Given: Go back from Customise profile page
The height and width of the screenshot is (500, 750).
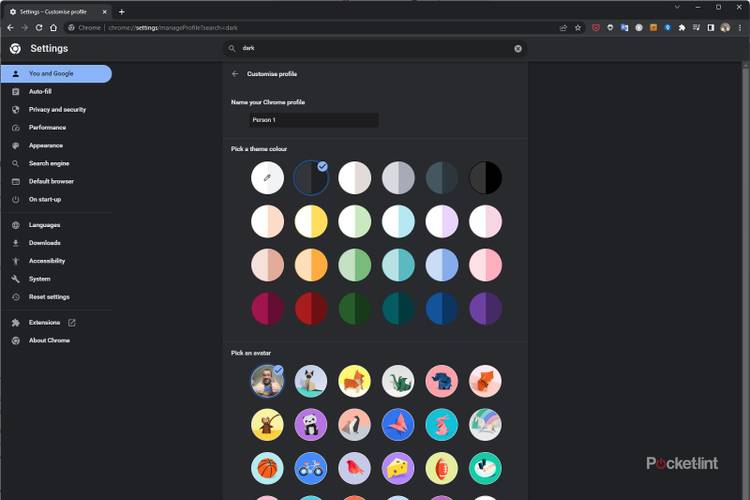Looking at the screenshot, I should pyautogui.click(x=235, y=74).
